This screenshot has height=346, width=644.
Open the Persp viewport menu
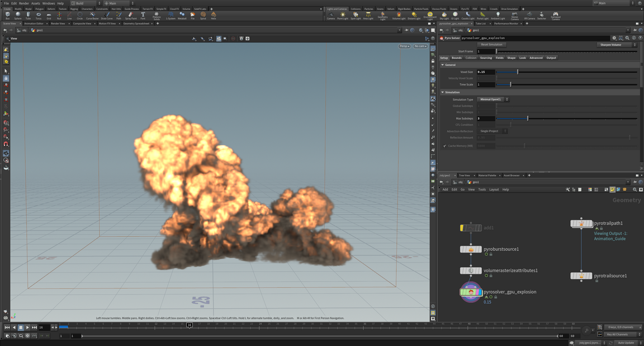pyautogui.click(x=404, y=46)
